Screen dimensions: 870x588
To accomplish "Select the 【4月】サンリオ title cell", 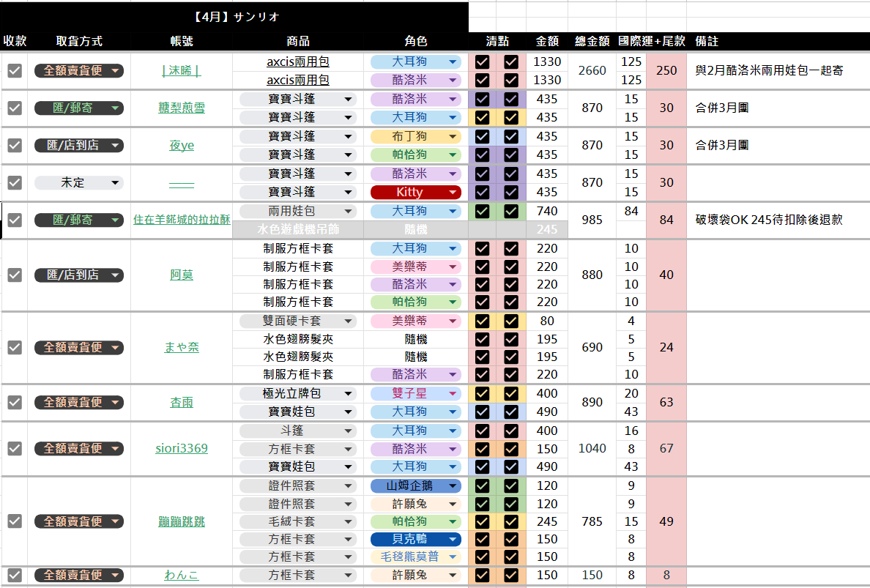I will coord(235,17).
